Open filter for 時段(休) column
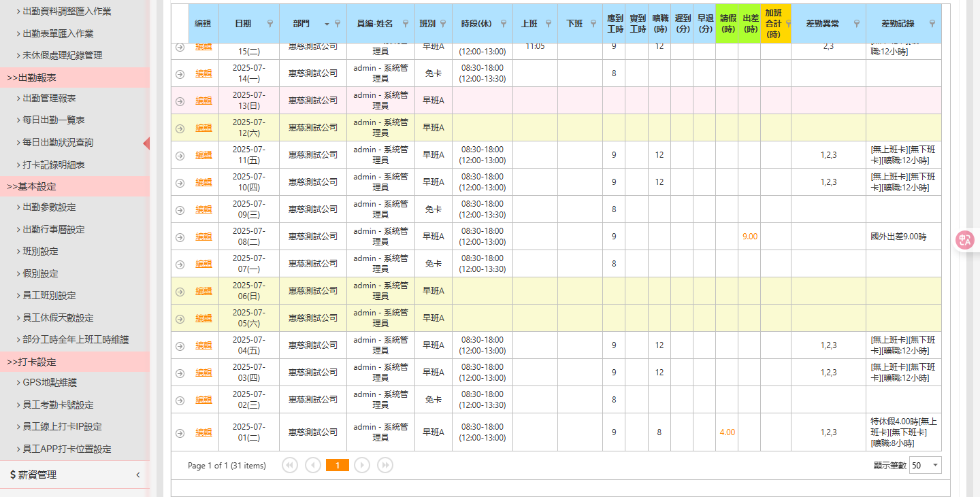 click(504, 24)
